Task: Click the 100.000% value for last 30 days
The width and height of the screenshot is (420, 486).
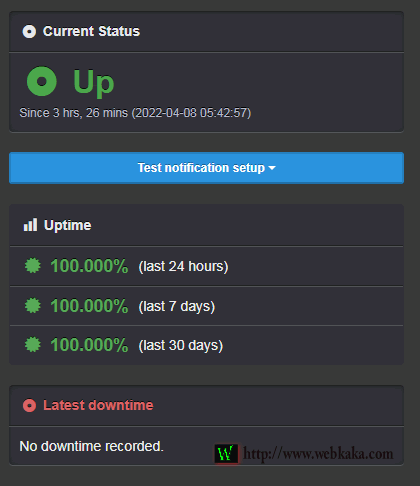Action: 89,345
